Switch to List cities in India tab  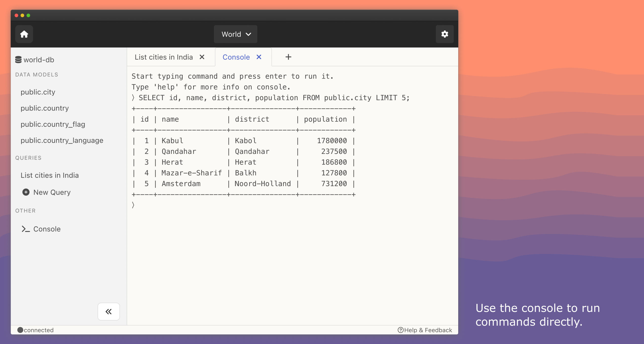click(x=164, y=57)
